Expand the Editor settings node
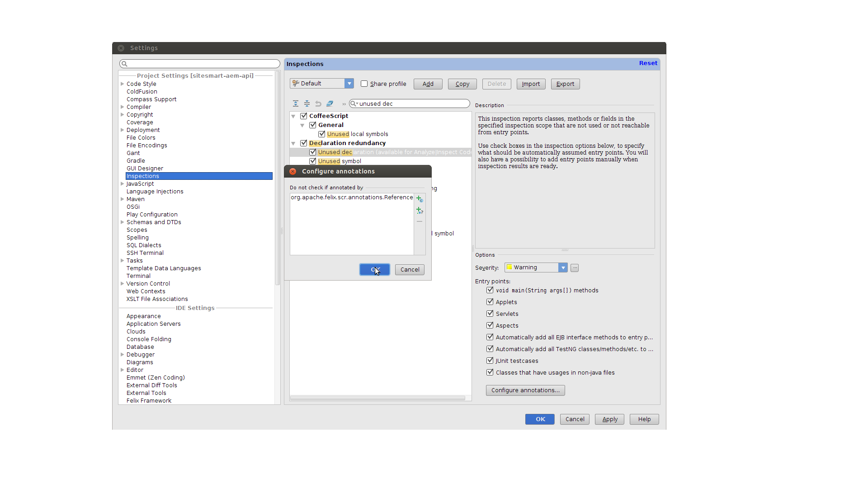Screen dimensions: 868x488 (x=123, y=370)
